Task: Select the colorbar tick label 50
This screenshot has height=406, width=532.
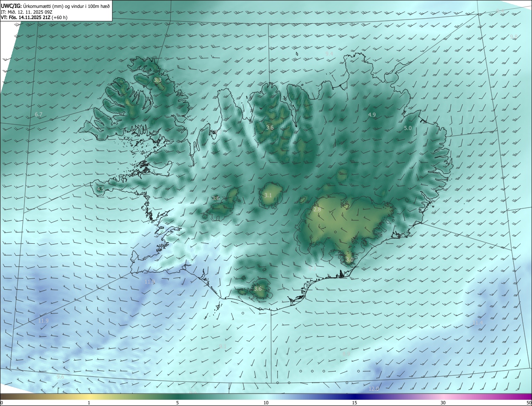Action: point(529,403)
